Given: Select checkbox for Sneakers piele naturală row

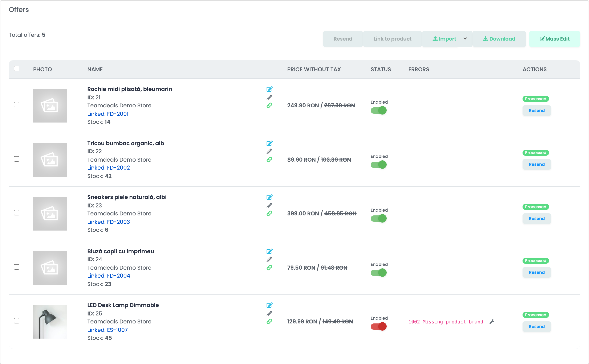Looking at the screenshot, I should pos(17,213).
